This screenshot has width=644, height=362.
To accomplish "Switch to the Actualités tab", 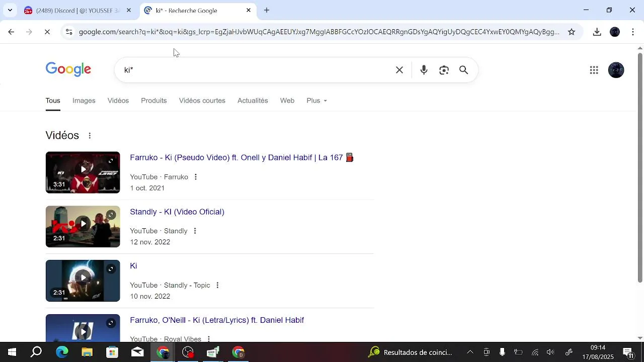I will click(x=253, y=101).
